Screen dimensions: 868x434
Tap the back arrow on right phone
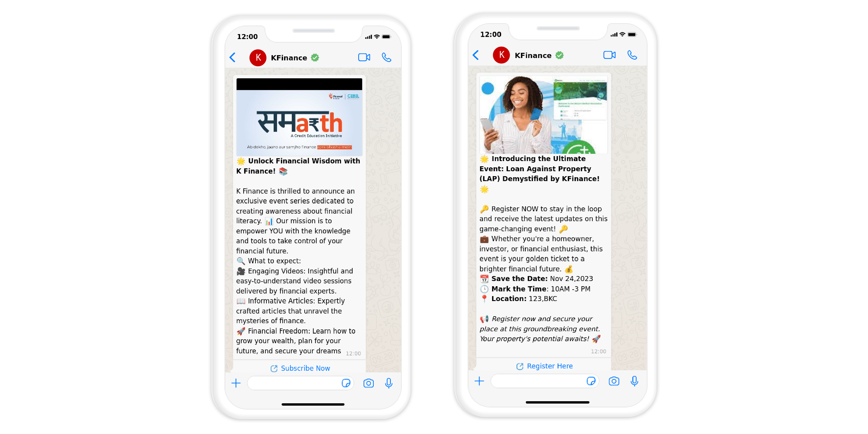pyautogui.click(x=477, y=55)
